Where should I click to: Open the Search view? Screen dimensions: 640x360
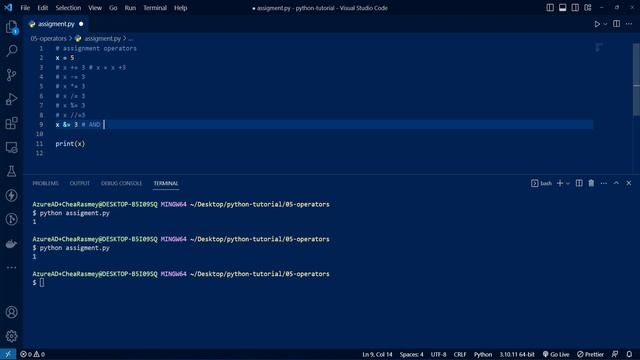click(11, 51)
